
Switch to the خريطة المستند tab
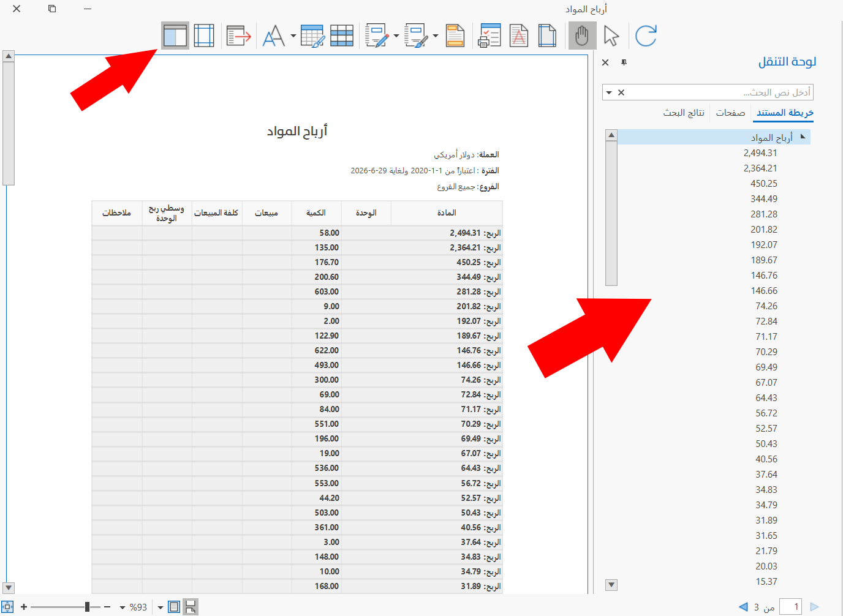pyautogui.click(x=785, y=113)
